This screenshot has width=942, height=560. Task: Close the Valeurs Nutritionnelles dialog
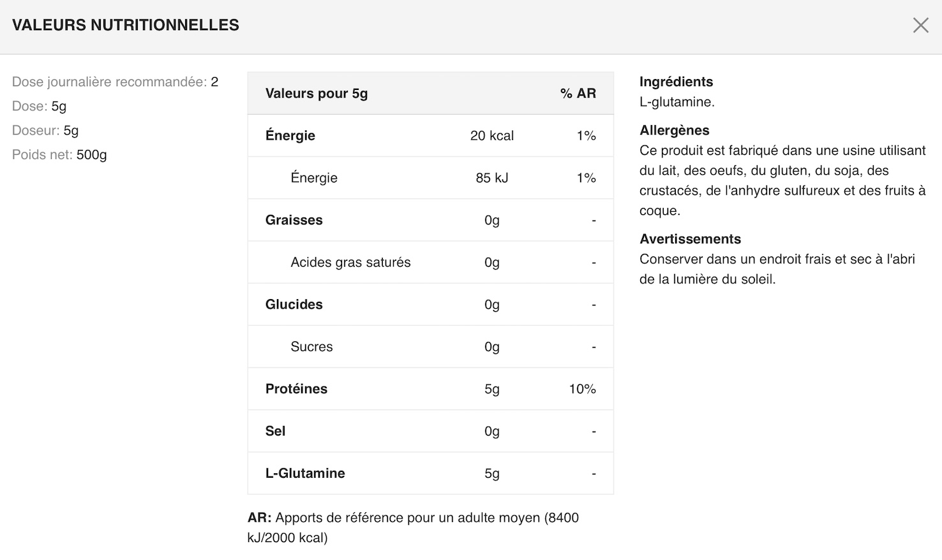click(920, 26)
